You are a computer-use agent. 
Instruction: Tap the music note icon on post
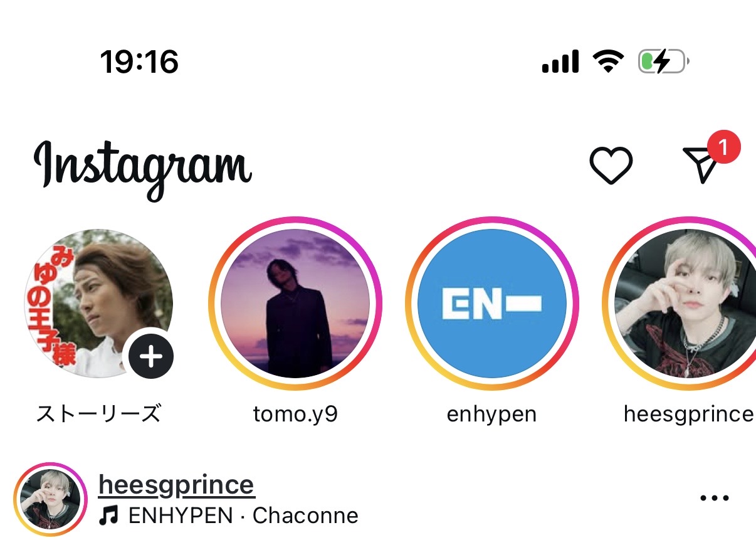(x=110, y=516)
